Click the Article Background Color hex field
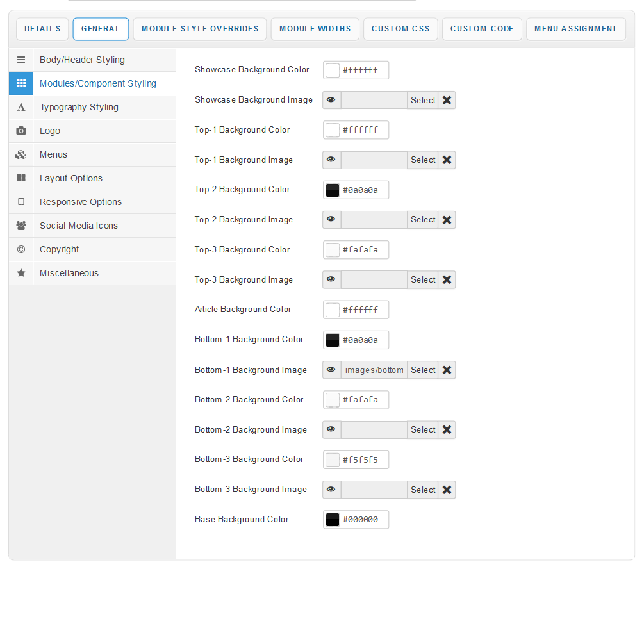Screen dimensions: 644x644 pyautogui.click(x=363, y=310)
